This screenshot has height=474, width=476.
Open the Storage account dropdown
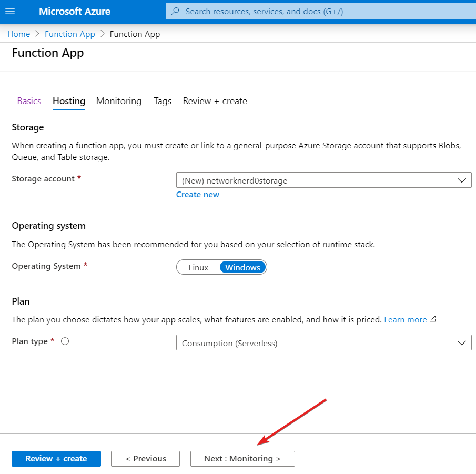point(323,180)
